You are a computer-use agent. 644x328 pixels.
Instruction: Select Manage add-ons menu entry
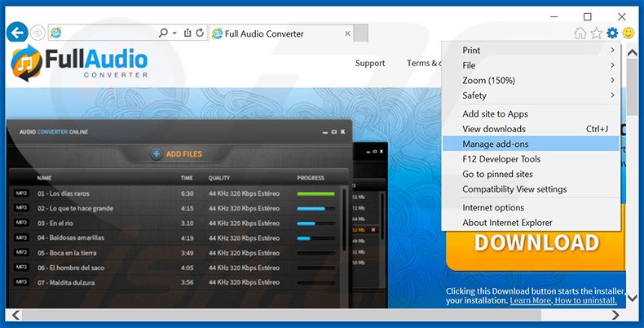coord(531,144)
